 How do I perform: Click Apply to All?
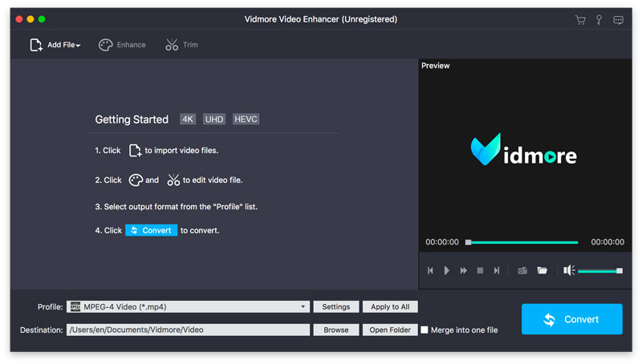(x=390, y=307)
